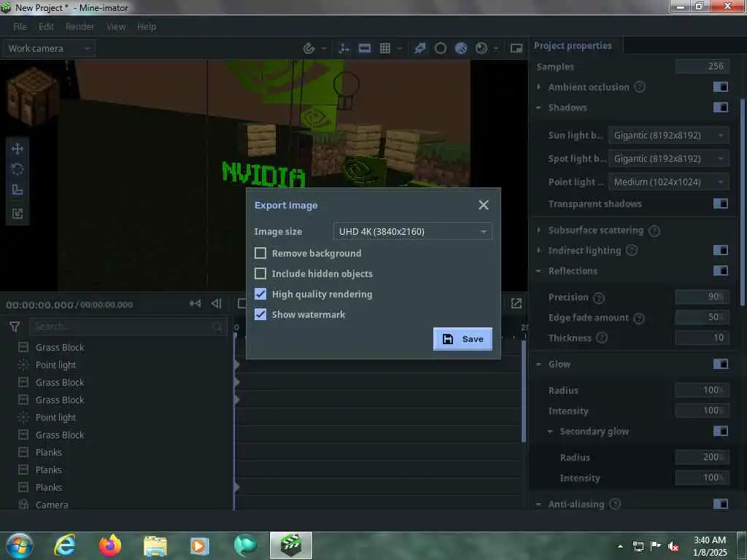This screenshot has height=560, width=747.
Task: Click the Save button
Action: (462, 339)
